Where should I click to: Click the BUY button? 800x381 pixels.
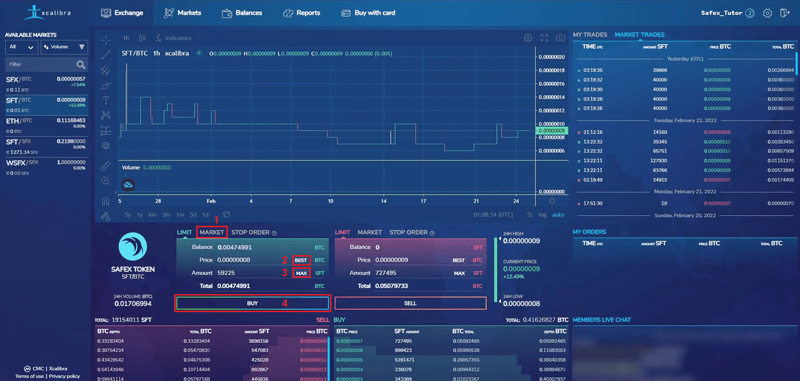pos(252,303)
